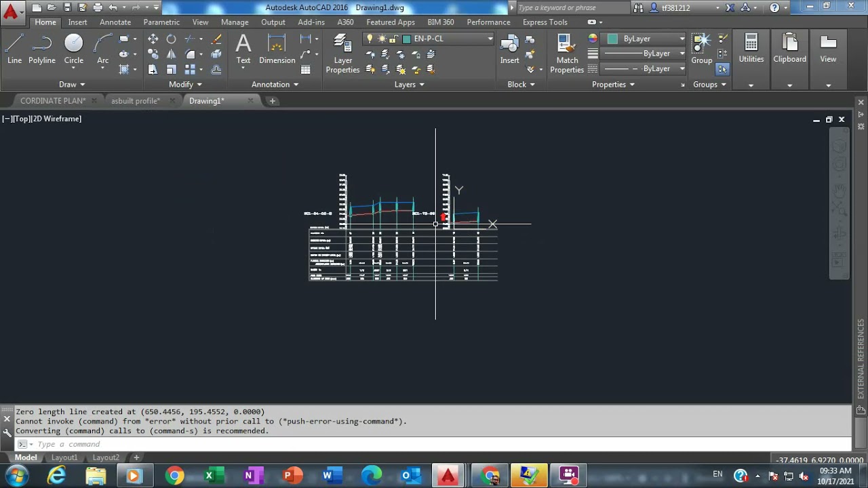Image resolution: width=868 pixels, height=488 pixels.
Task: Activate Match Properties
Action: [568, 54]
